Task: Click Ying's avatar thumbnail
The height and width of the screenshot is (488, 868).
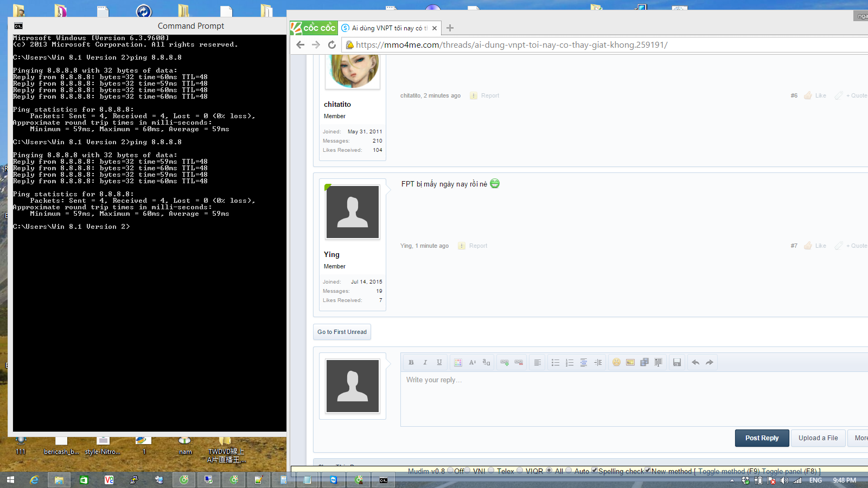Action: tap(353, 212)
